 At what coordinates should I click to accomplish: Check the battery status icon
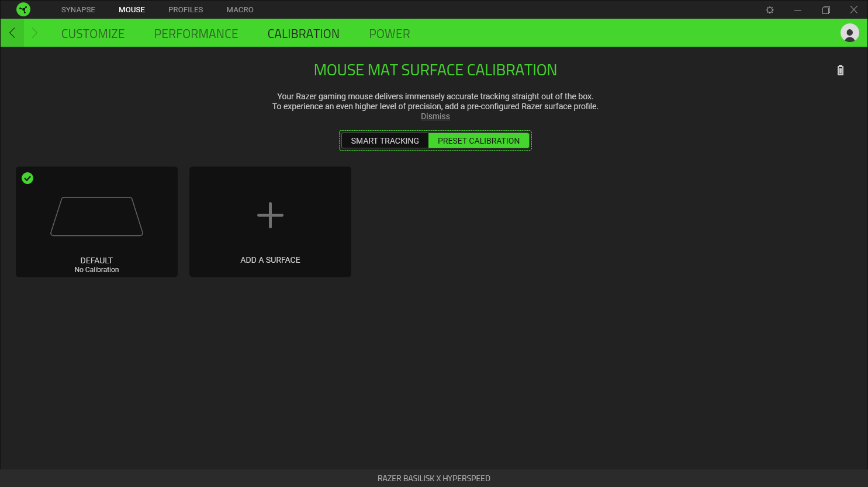tap(840, 69)
